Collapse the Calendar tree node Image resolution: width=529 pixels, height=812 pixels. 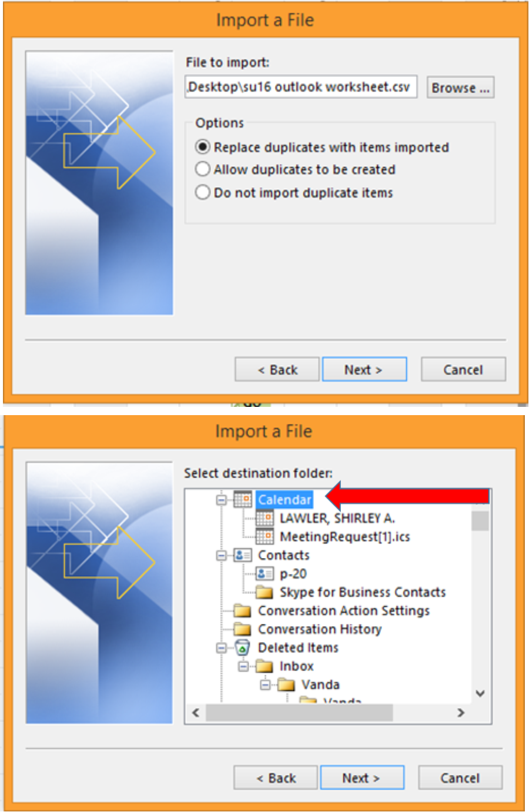tap(222, 500)
